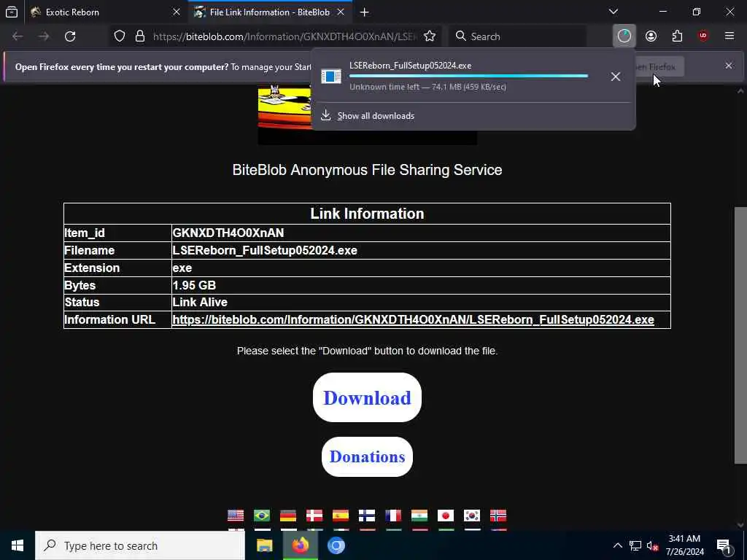
Task: Open the blue circle app on taskbar
Action: click(336, 545)
